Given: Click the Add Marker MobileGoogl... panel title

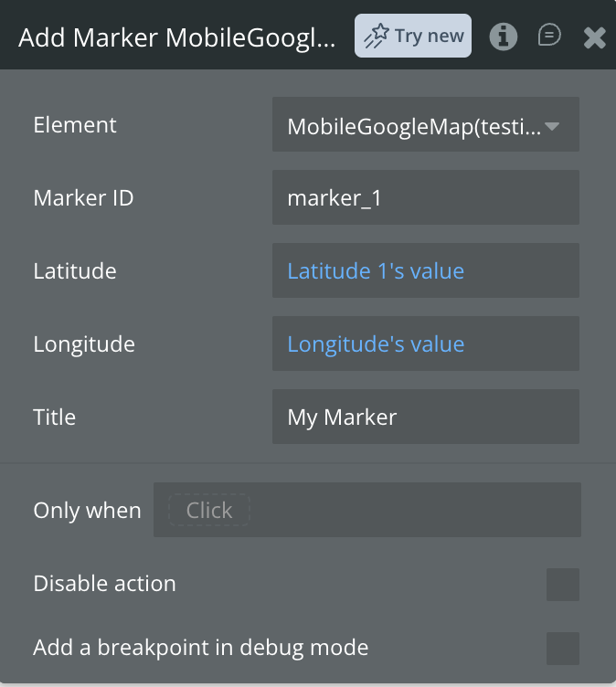Looking at the screenshot, I should click(x=176, y=37).
